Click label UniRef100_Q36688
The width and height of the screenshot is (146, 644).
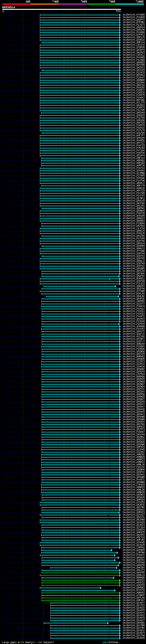(134, 326)
